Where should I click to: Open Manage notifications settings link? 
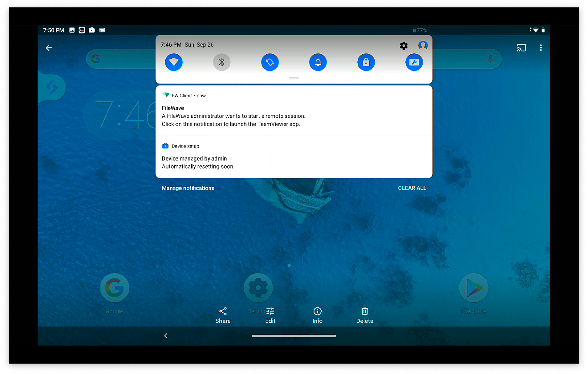pos(188,188)
